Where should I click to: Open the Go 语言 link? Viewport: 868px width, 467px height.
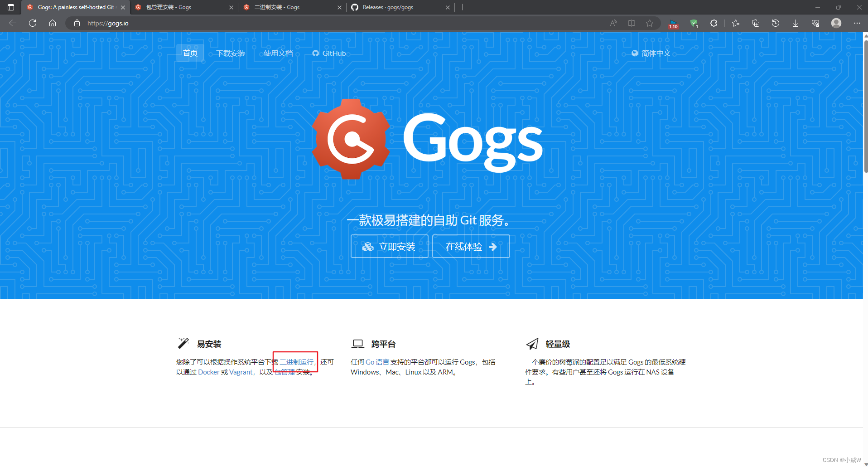tap(377, 362)
